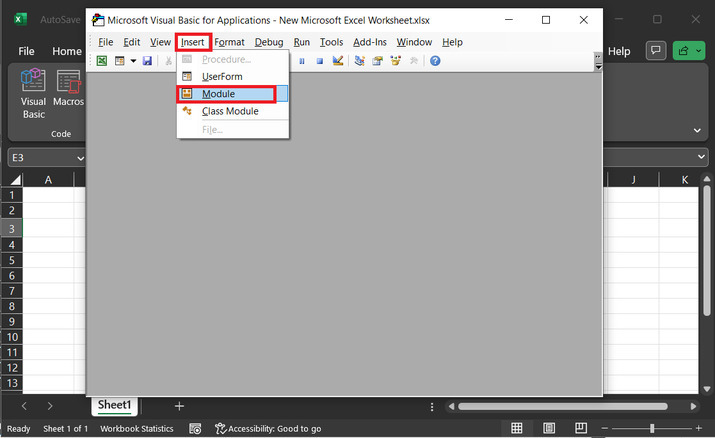Toggle Design Mode icon in toolbar
The image size is (715, 438).
click(338, 61)
